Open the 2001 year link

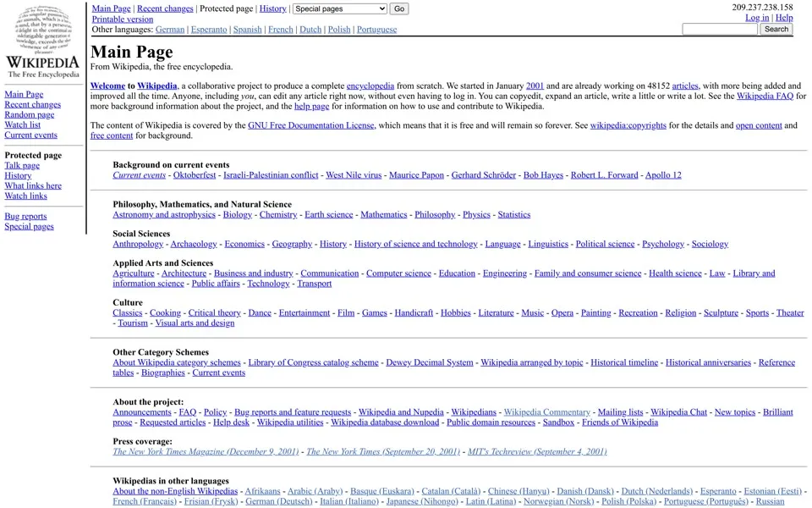(x=535, y=86)
